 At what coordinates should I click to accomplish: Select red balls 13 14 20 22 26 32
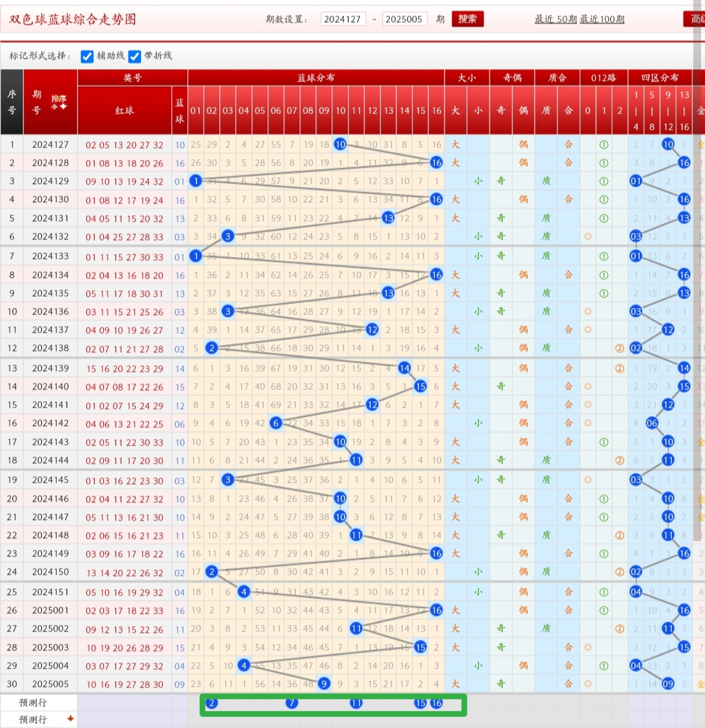click(x=125, y=572)
